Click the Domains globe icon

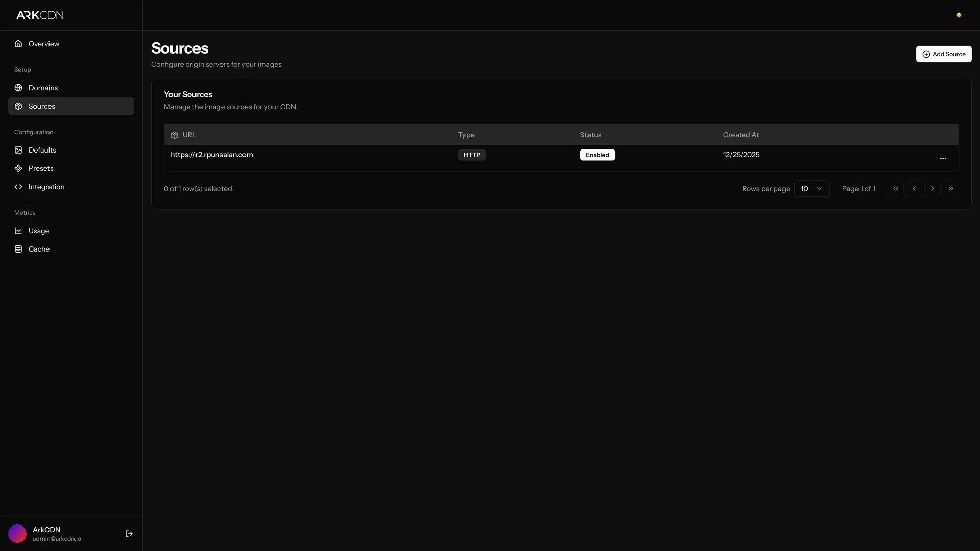pos(18,88)
